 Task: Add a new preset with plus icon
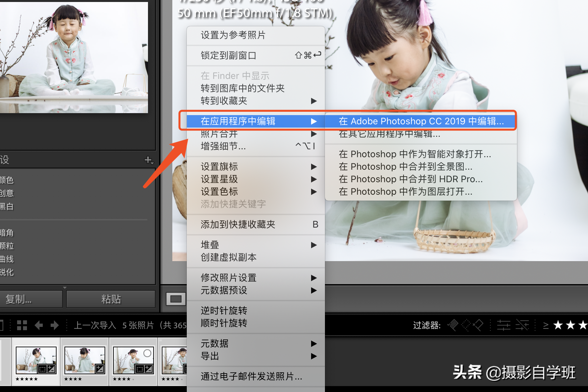tap(149, 160)
